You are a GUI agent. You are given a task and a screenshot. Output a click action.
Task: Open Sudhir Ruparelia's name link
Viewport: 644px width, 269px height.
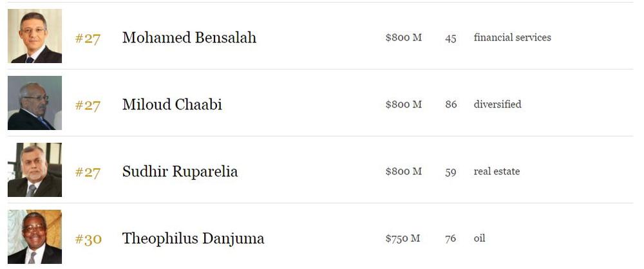tap(180, 172)
